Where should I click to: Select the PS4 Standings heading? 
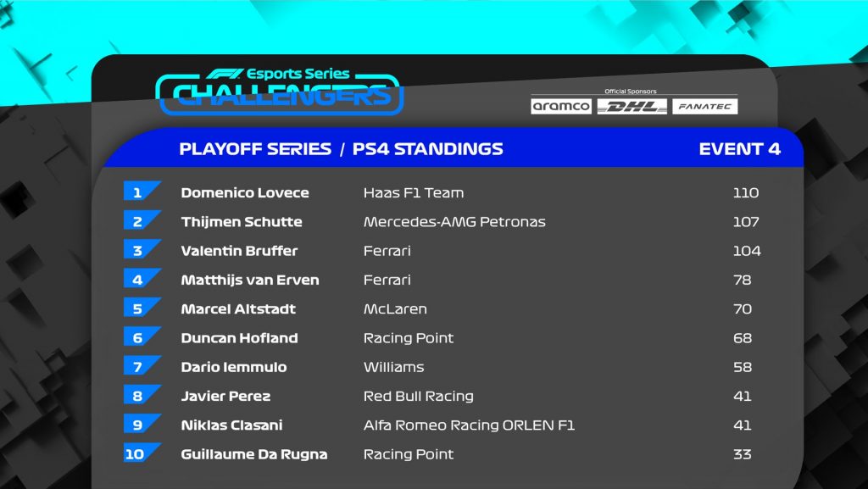pyautogui.click(x=428, y=149)
